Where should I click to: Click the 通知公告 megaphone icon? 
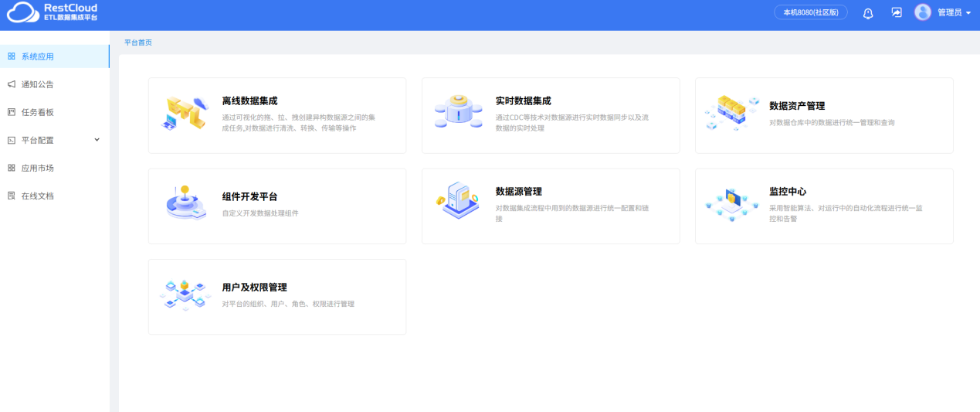12,84
